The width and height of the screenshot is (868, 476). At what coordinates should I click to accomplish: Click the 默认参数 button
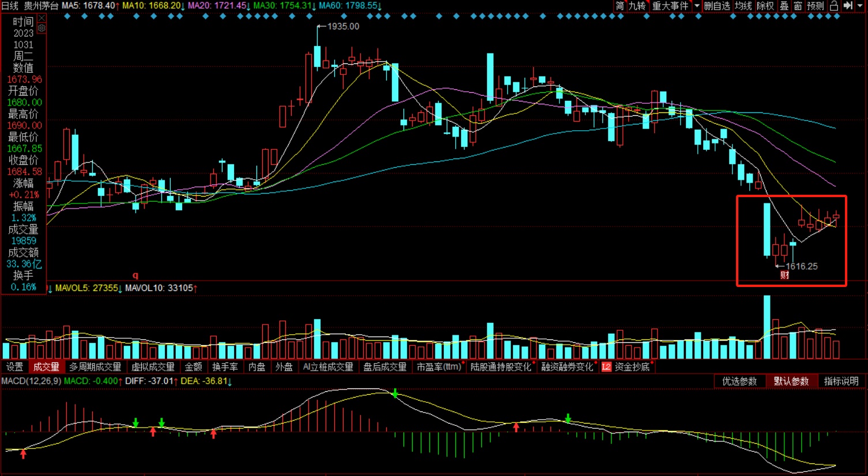coord(791,381)
